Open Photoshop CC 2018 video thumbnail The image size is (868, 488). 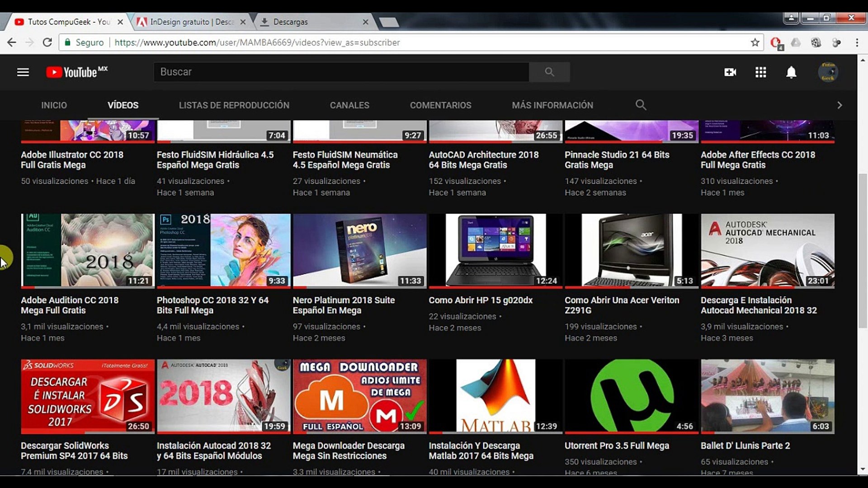tap(224, 251)
